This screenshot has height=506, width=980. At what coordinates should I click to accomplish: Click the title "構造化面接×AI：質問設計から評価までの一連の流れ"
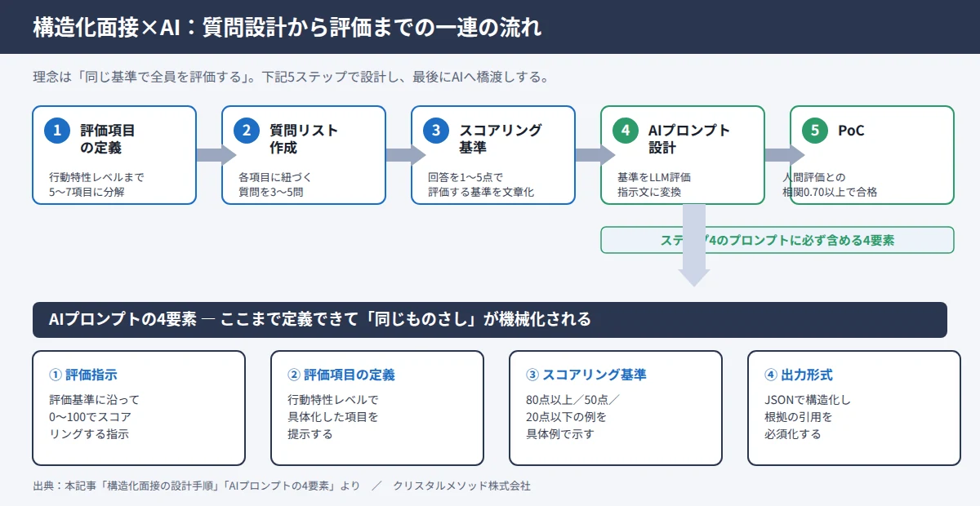point(287,27)
